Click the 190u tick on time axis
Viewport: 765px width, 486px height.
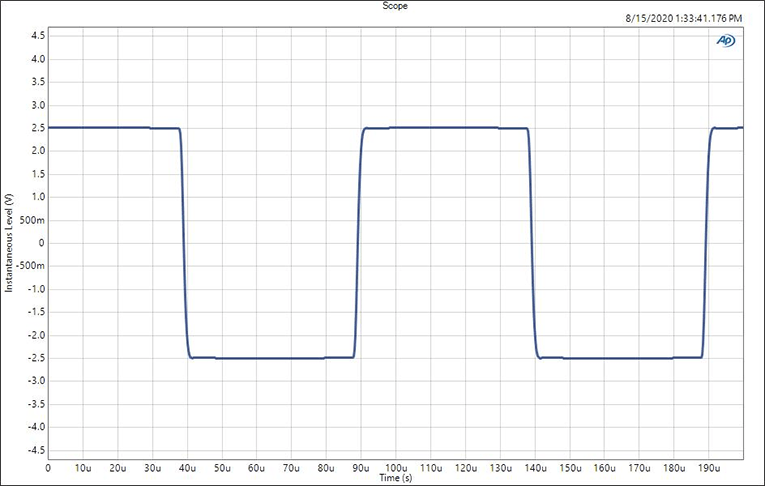point(708,467)
